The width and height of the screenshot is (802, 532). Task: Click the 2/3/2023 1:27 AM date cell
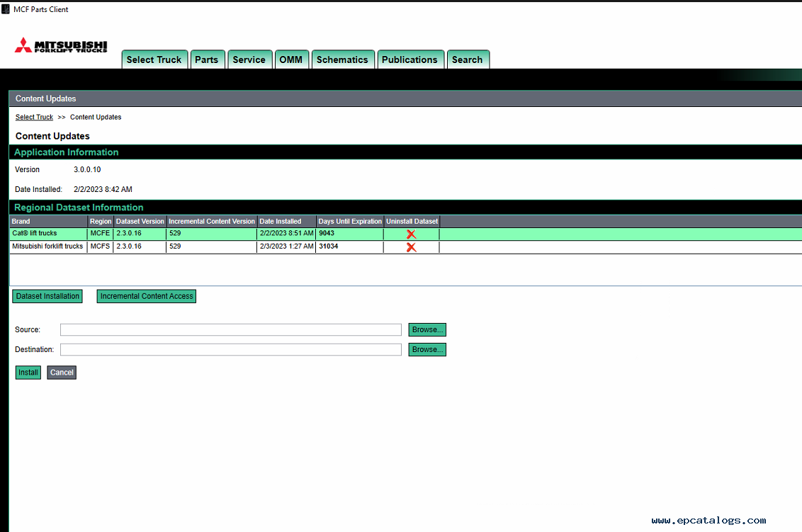tap(286, 247)
